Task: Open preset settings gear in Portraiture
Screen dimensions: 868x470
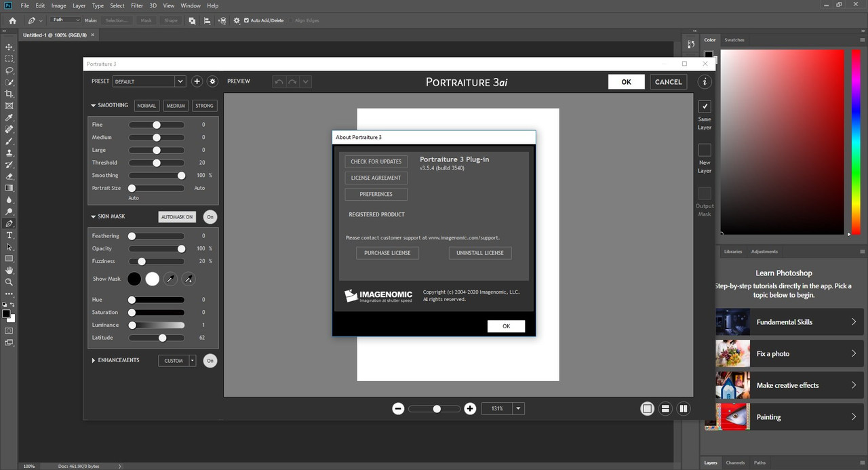Action: coord(212,81)
